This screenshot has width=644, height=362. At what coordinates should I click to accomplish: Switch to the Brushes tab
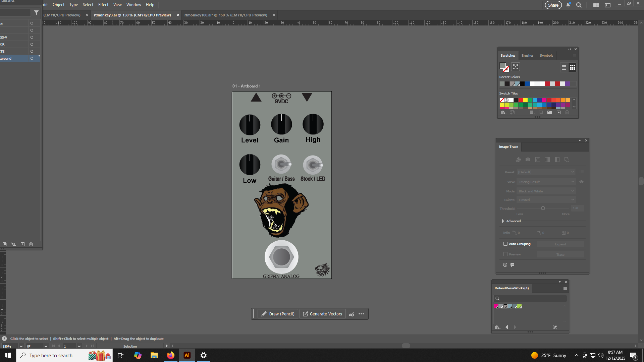(527, 56)
